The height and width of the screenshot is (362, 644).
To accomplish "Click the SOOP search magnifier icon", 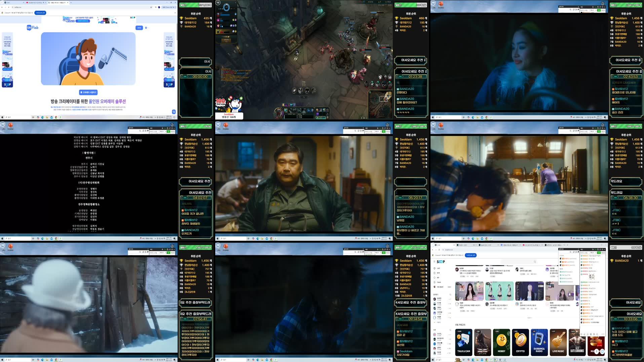I will click(535, 262).
